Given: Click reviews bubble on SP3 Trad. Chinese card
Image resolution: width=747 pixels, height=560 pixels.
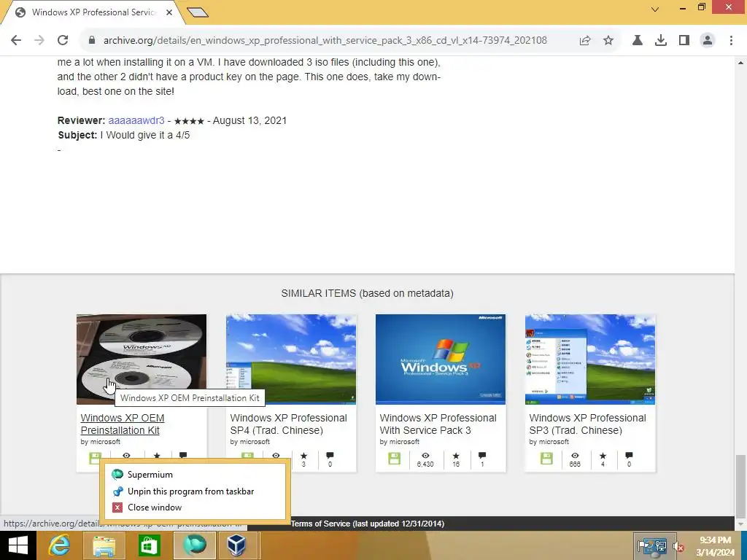Looking at the screenshot, I should (x=629, y=456).
